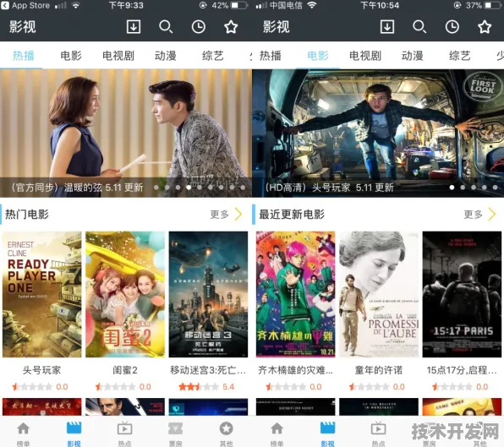Go back to App Store

(25, 5)
